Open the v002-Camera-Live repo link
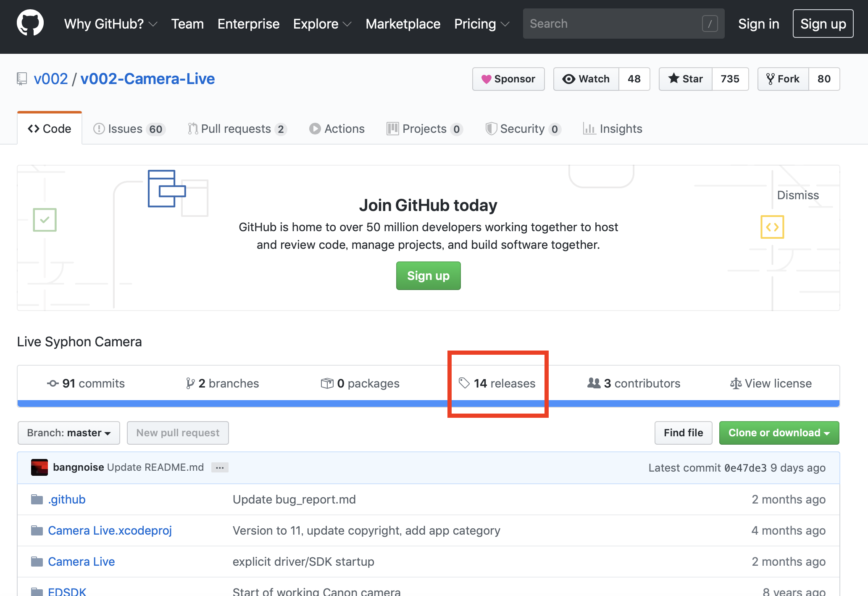 [x=147, y=79]
